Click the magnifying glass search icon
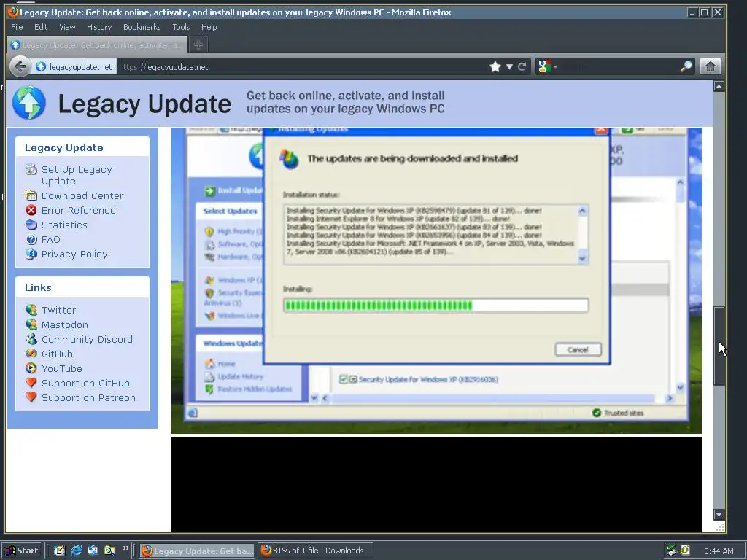 click(x=686, y=66)
